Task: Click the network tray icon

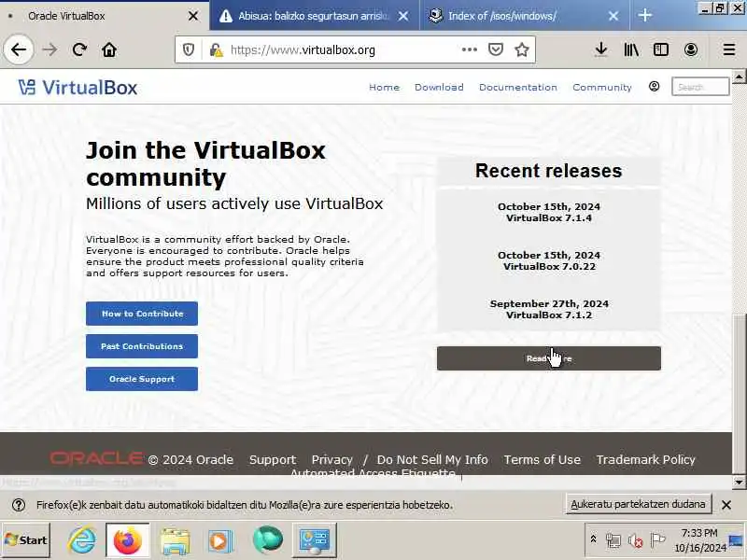Action: (x=613, y=540)
